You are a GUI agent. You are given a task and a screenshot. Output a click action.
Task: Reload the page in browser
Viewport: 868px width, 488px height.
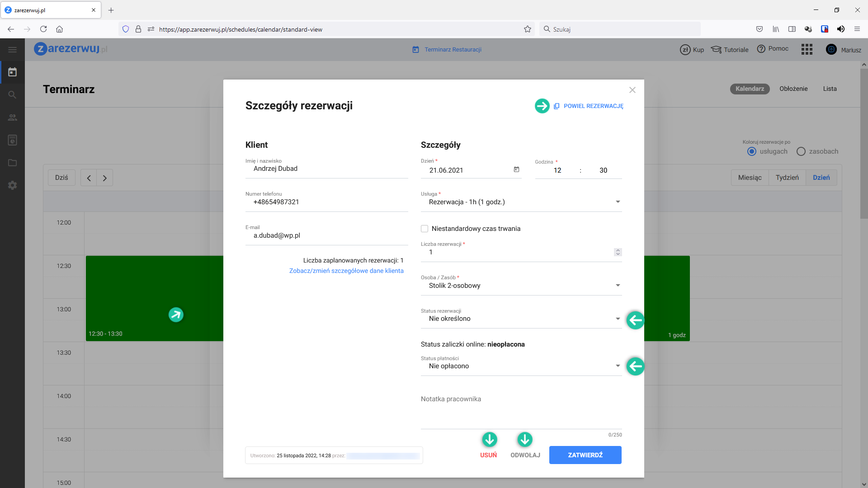coord(43,29)
